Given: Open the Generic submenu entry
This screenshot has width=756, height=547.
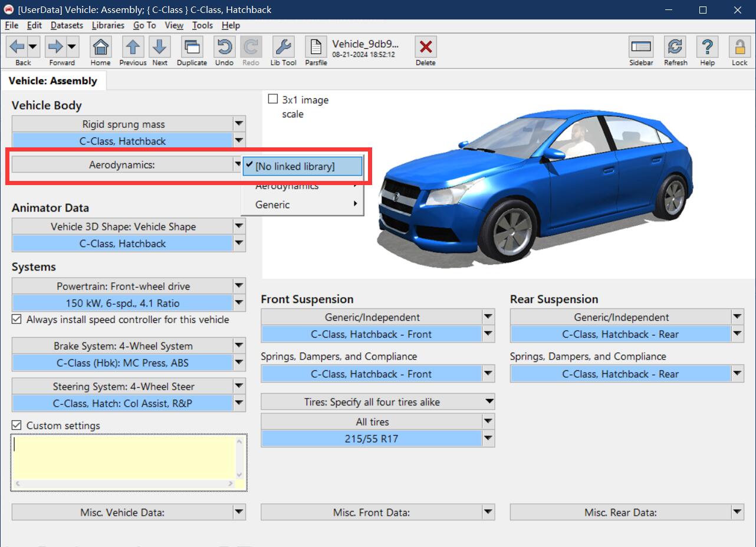Looking at the screenshot, I should 303,205.
